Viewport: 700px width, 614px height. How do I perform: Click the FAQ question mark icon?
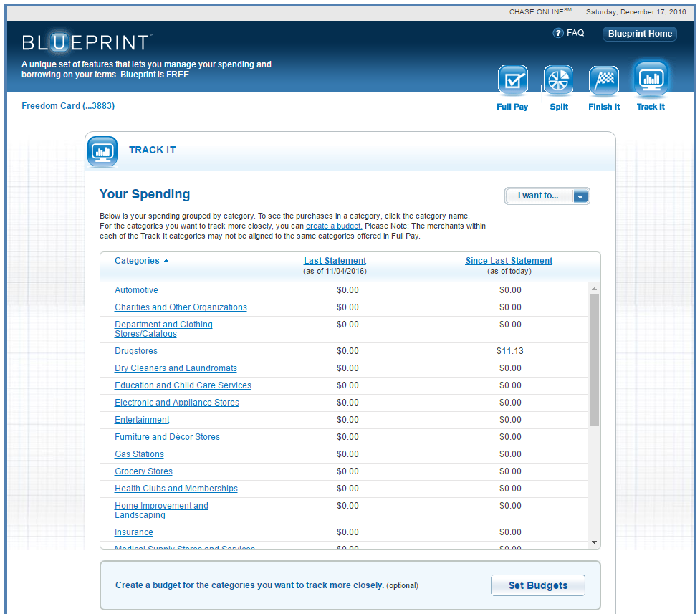558,34
